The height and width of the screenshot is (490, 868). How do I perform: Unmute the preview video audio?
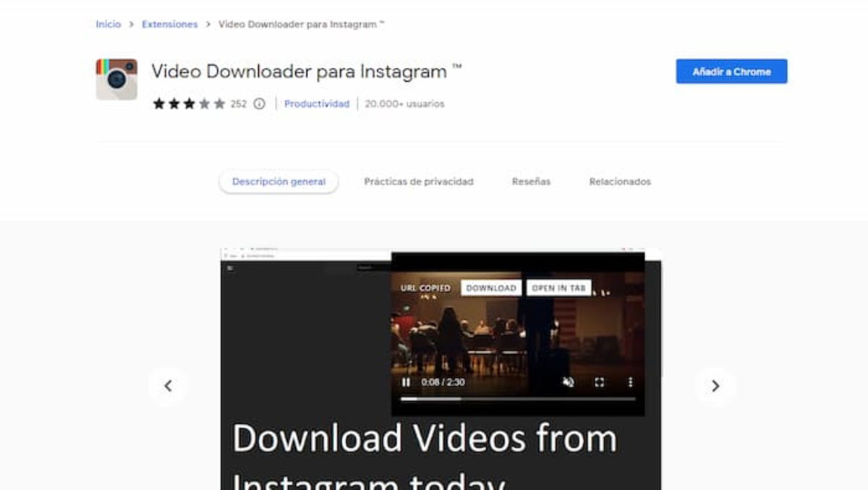click(x=569, y=383)
